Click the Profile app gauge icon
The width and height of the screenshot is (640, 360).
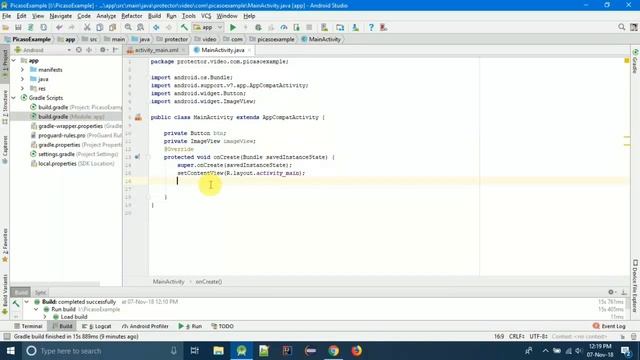point(284,27)
